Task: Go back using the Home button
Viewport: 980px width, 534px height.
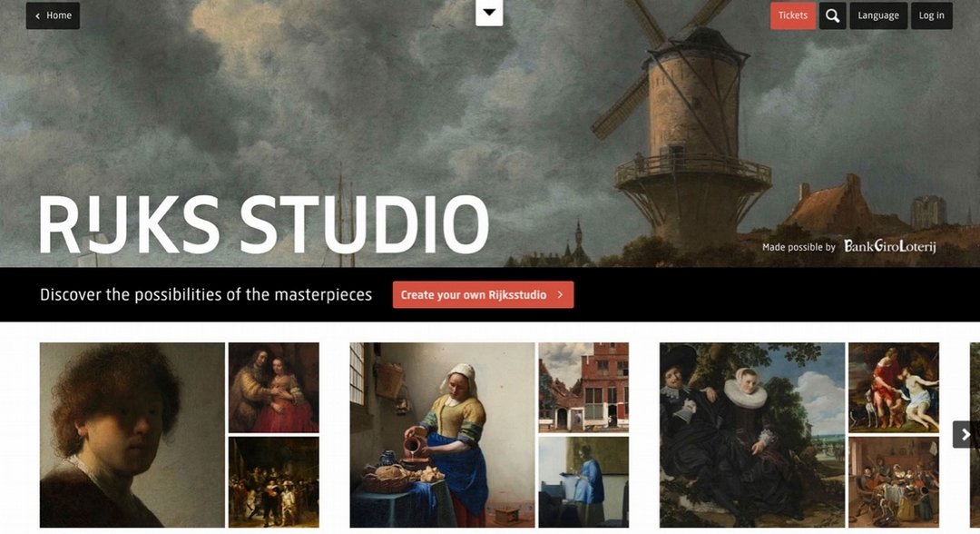Action: coord(53,15)
